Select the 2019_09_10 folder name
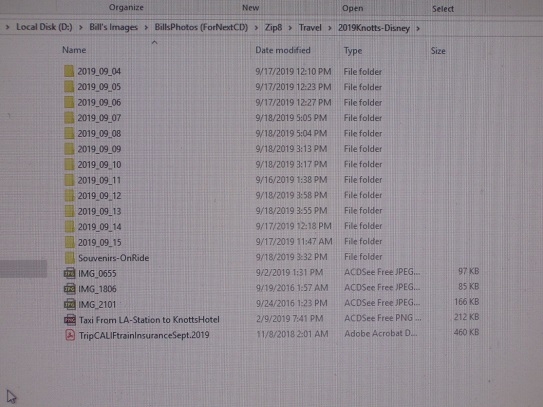The image size is (543, 407). [x=99, y=165]
